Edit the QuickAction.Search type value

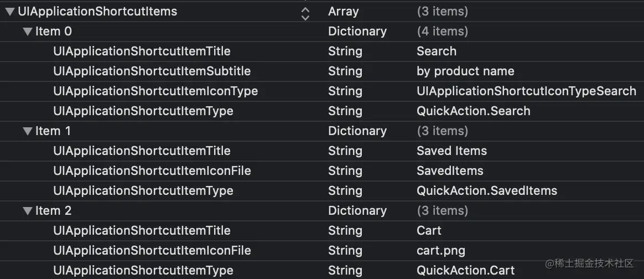point(473,111)
